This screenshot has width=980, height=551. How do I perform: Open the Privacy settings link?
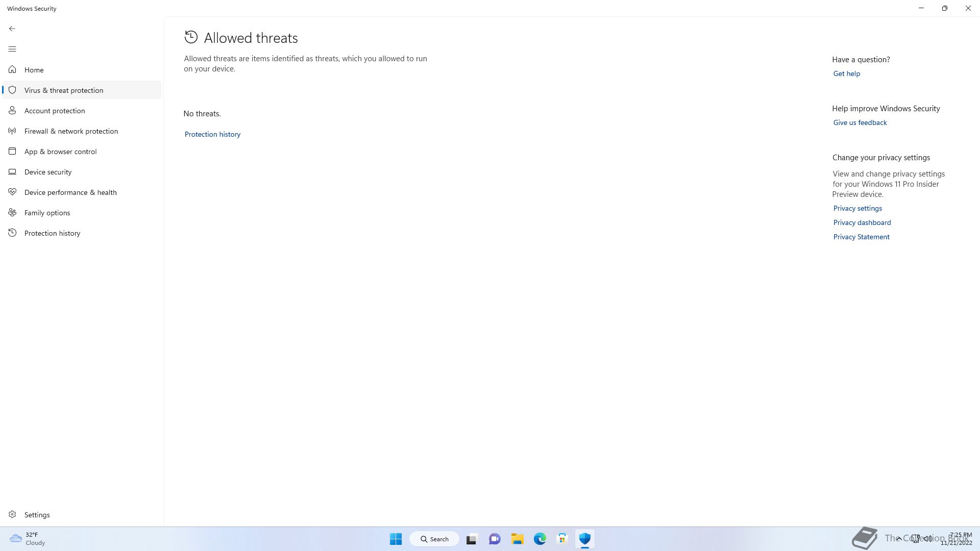pyautogui.click(x=857, y=208)
